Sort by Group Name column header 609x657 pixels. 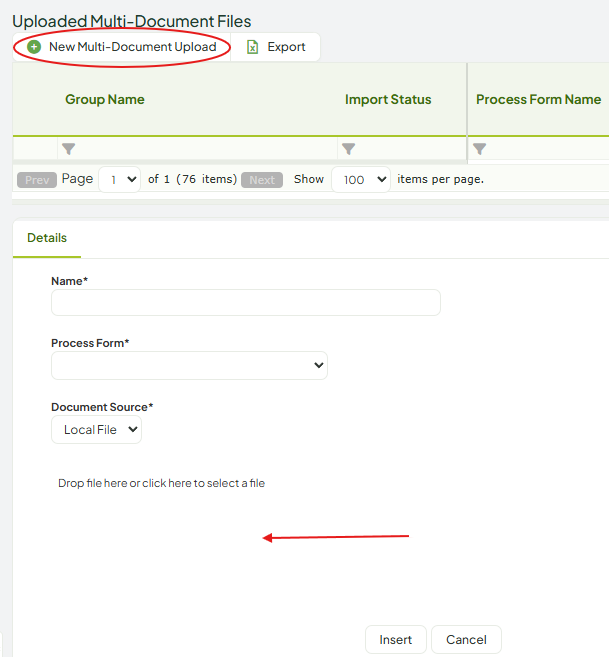[105, 100]
